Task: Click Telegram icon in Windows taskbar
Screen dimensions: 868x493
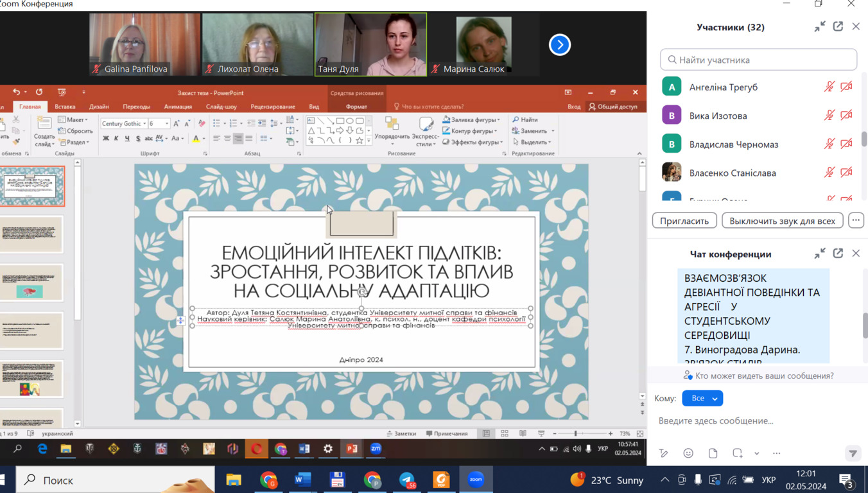Action: 407,480
